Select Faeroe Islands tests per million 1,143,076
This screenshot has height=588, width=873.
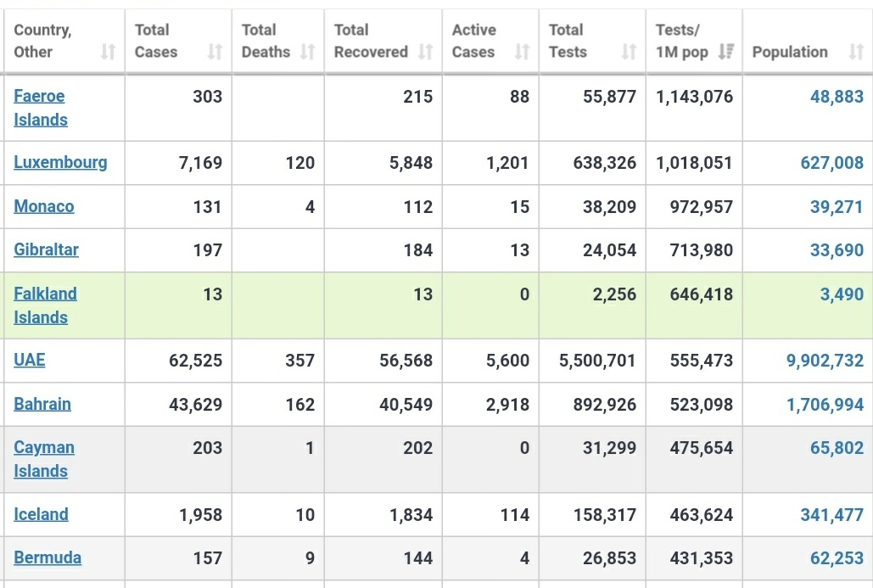[x=694, y=97]
